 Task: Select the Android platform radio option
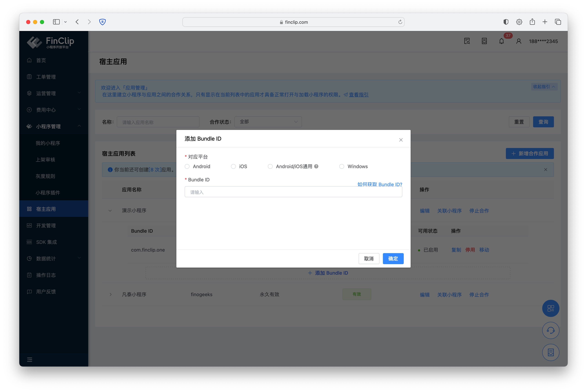187,167
